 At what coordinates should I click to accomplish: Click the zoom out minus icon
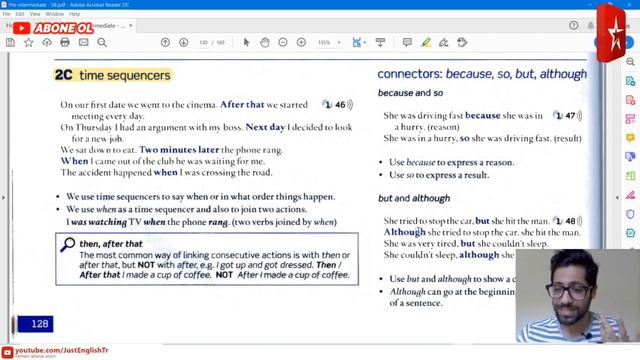pyautogui.click(x=283, y=42)
